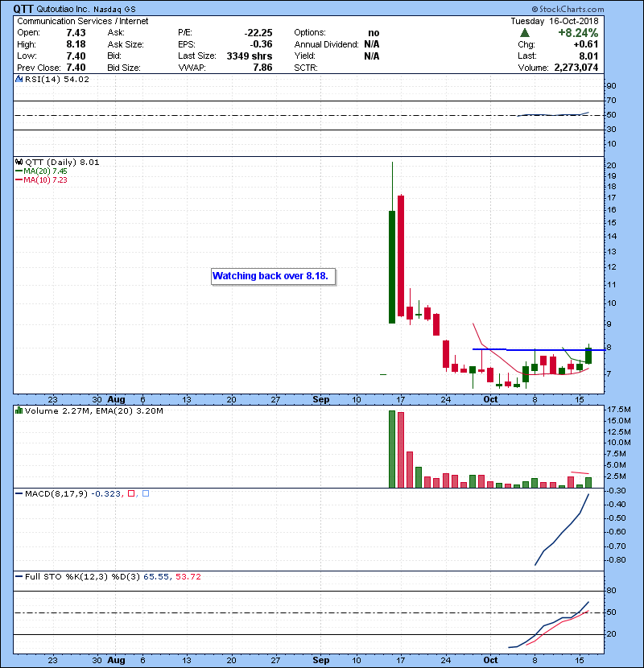
Task: Select the 'Watching back over 8.18.' annotation box
Action: pyautogui.click(x=273, y=277)
